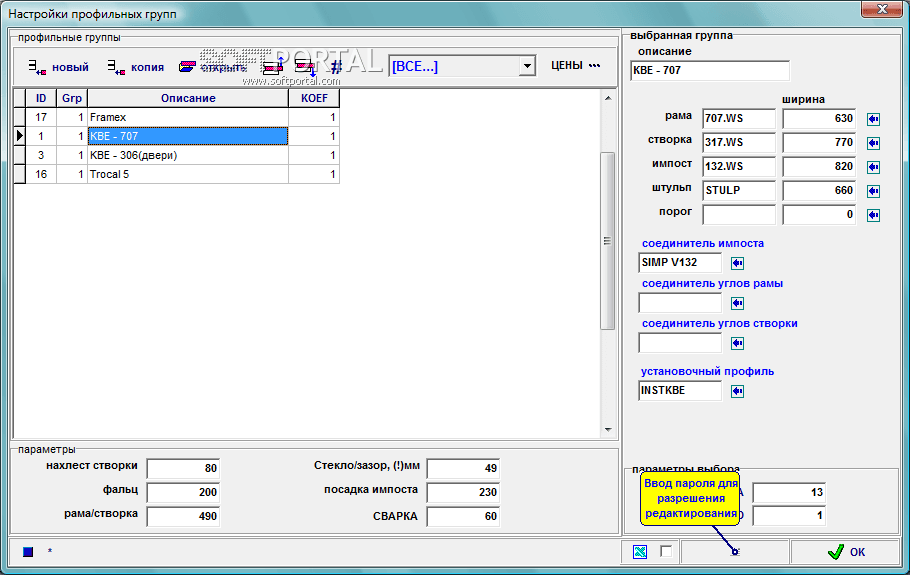
Task: Click the OK button
Action: pos(845,552)
